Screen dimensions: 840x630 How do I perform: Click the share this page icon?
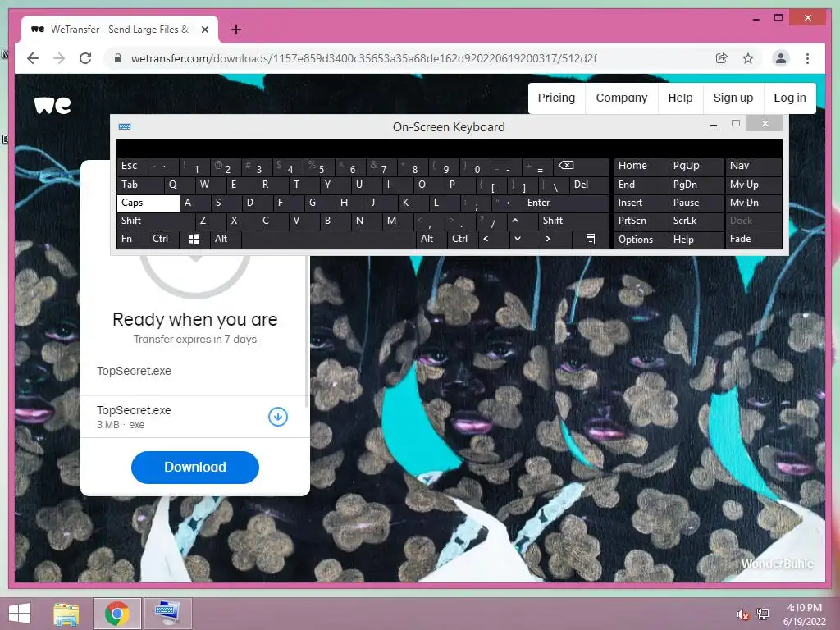(x=722, y=58)
